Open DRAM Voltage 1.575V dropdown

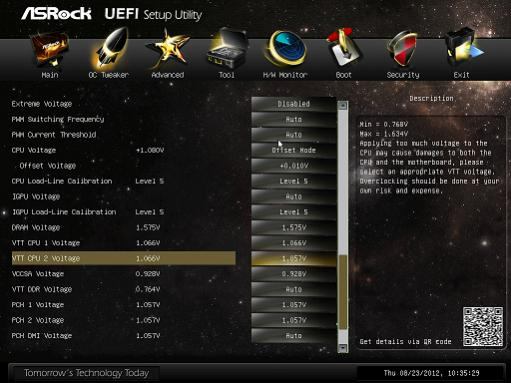click(x=294, y=227)
